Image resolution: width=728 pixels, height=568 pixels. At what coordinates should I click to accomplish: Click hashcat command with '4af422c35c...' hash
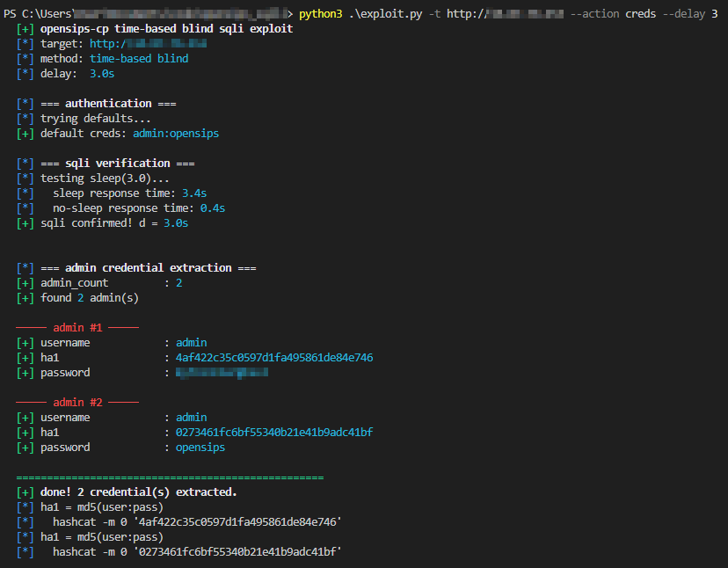tap(197, 522)
